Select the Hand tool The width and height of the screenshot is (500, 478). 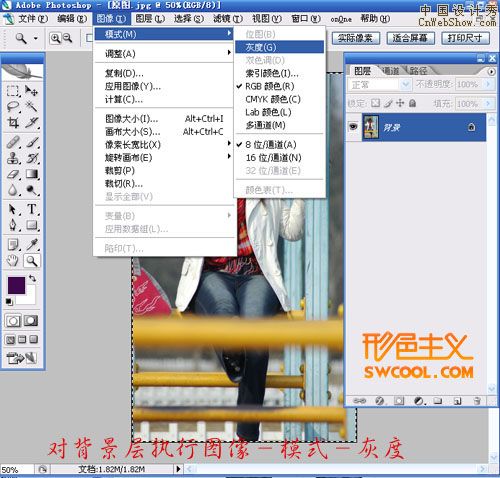(x=13, y=261)
